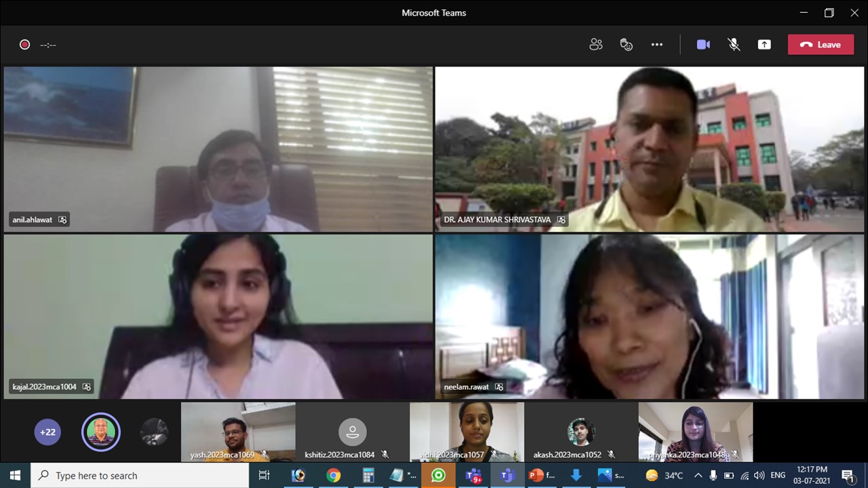The height and width of the screenshot is (488, 868).
Task: Click DR. AJAY KUMAR SHRIVASTAVA name label
Action: point(497,220)
